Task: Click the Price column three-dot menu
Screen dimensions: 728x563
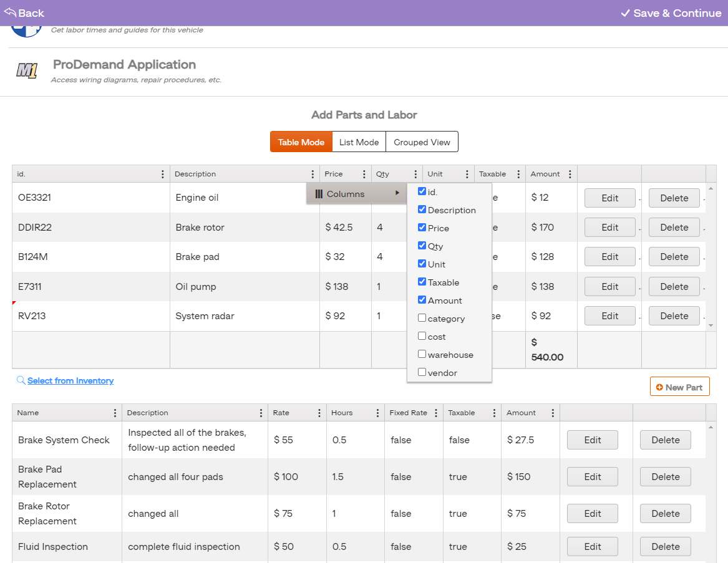Action: coord(364,175)
